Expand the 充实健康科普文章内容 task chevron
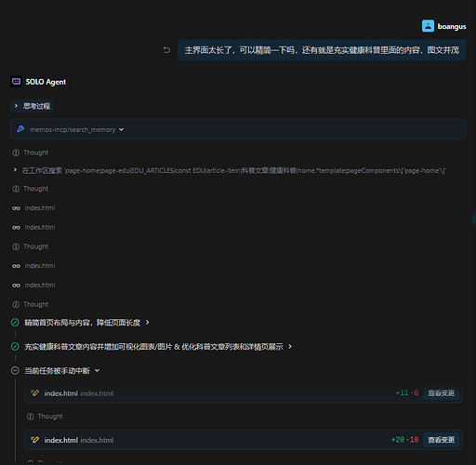 tap(290, 346)
